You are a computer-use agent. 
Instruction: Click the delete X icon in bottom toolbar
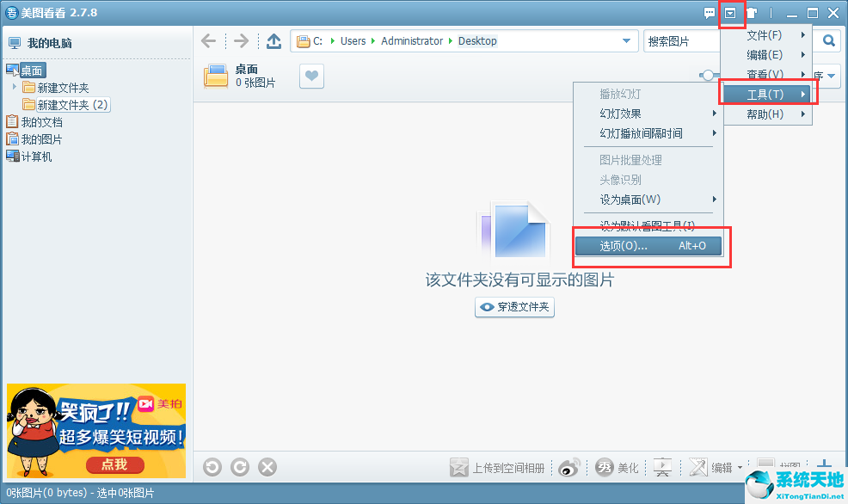(267, 467)
